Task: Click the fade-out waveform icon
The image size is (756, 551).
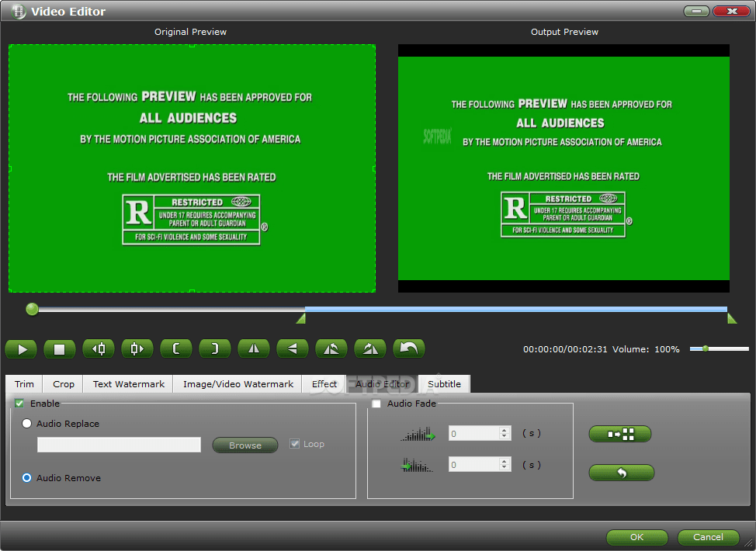Action: click(x=418, y=465)
